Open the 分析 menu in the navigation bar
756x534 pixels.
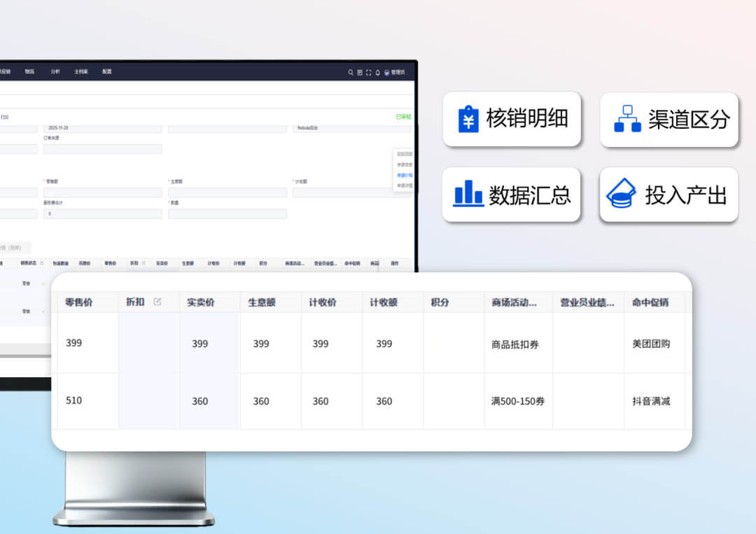click(x=55, y=71)
